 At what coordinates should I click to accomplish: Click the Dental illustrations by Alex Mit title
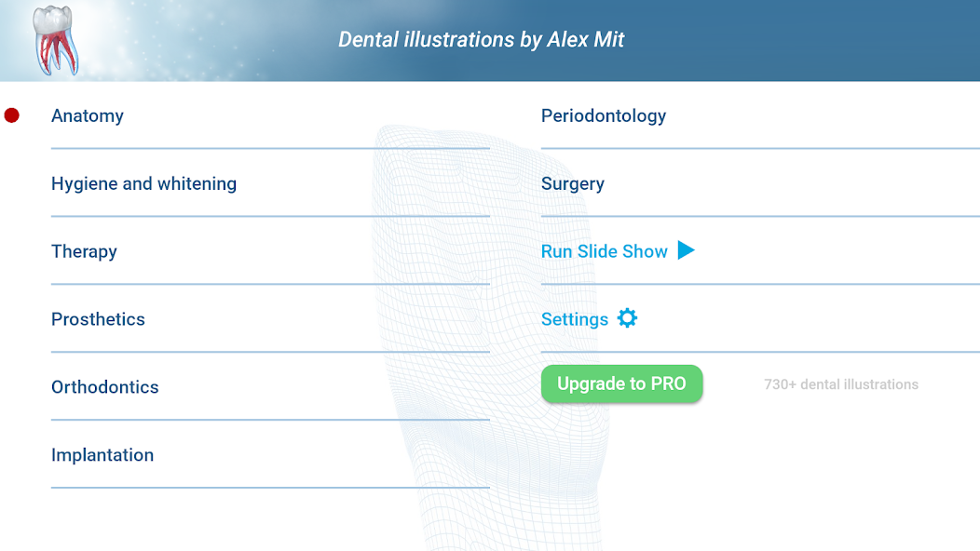482,39
